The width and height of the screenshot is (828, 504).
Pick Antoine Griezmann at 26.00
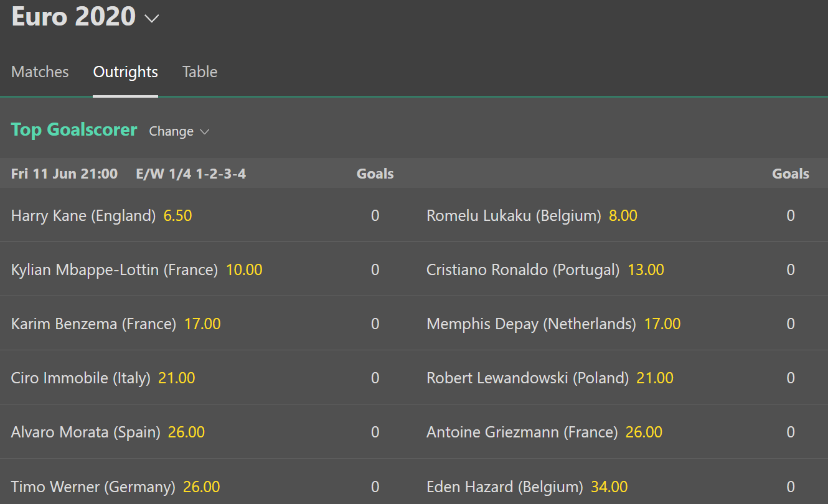point(644,432)
